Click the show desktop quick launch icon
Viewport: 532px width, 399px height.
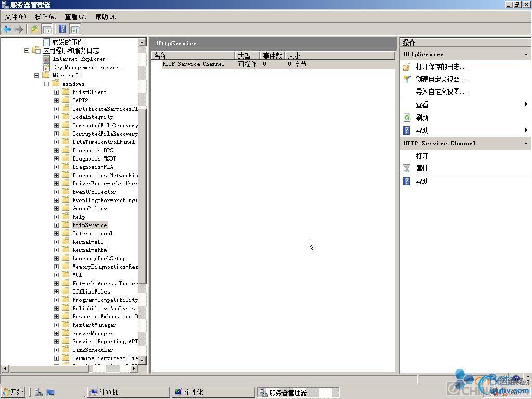pos(50,393)
